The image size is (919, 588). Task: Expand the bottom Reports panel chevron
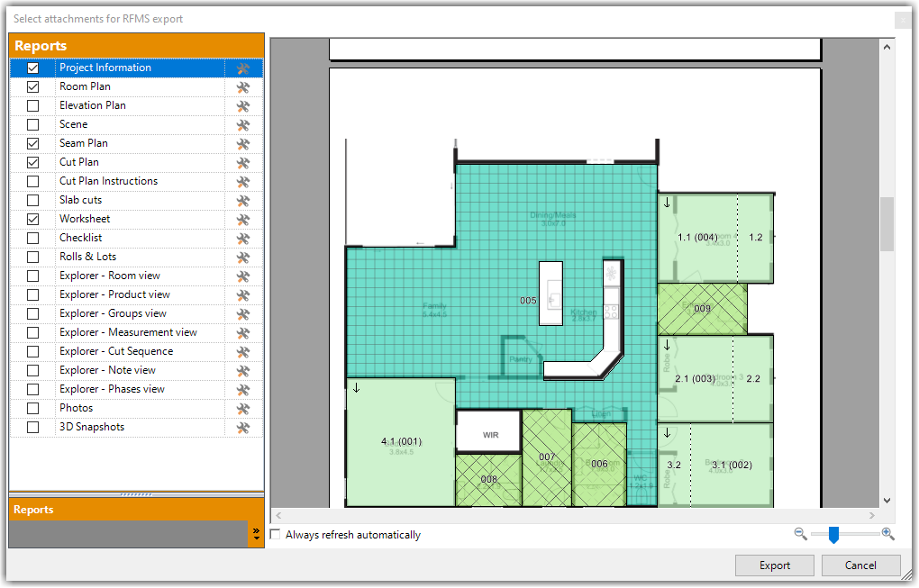click(x=255, y=533)
